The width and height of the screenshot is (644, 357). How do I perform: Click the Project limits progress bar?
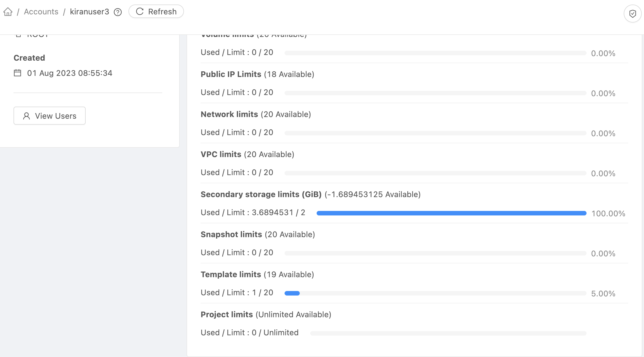(x=448, y=333)
